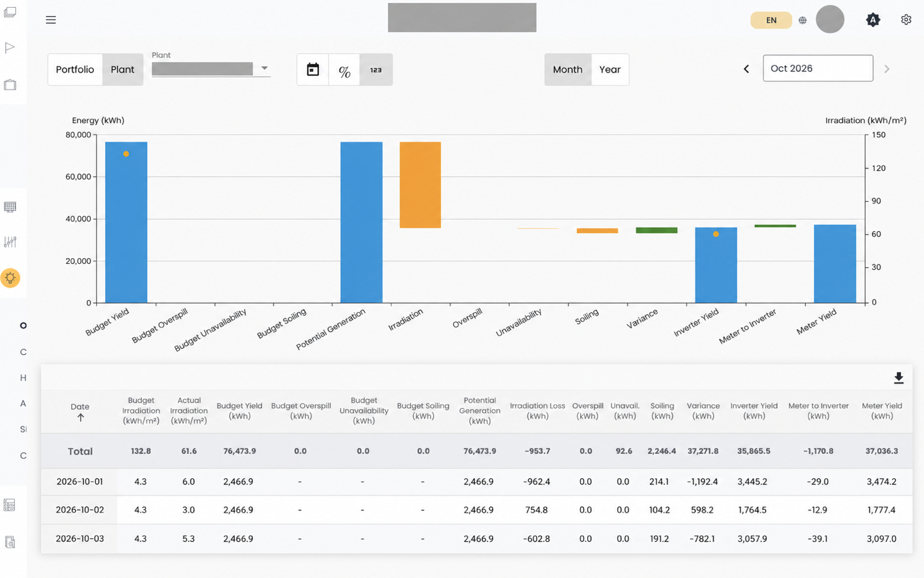Open the document search sidebar icon
Image resolution: width=924 pixels, height=578 pixels.
click(x=10, y=543)
